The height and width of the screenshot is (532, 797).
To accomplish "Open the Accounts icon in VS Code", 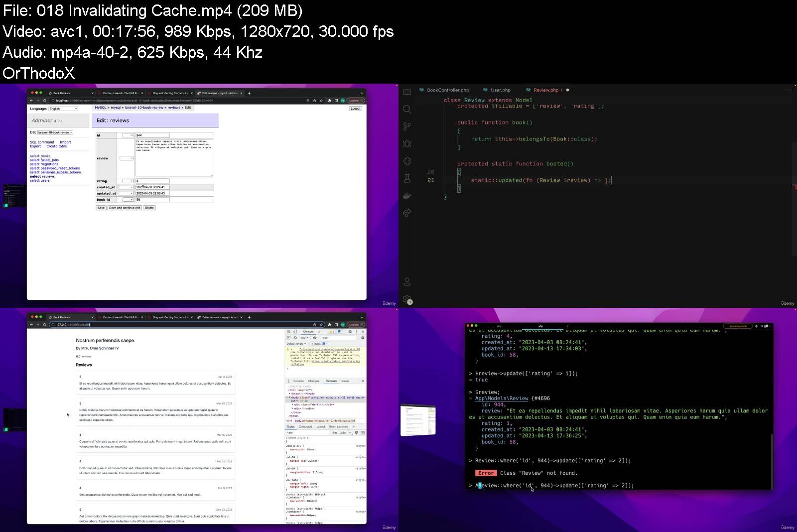I will coord(407,282).
